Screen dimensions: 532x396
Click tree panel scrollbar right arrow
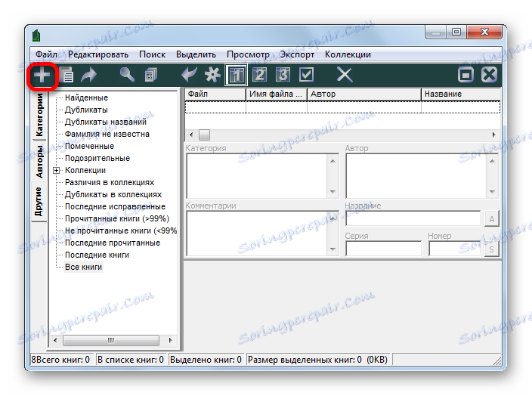pos(170,340)
